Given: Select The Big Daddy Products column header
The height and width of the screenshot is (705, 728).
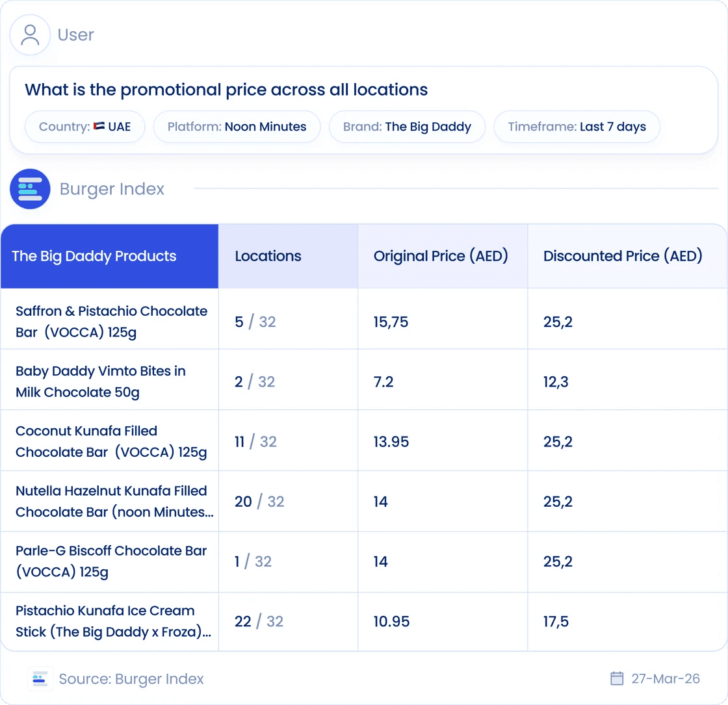Looking at the screenshot, I should [x=110, y=256].
